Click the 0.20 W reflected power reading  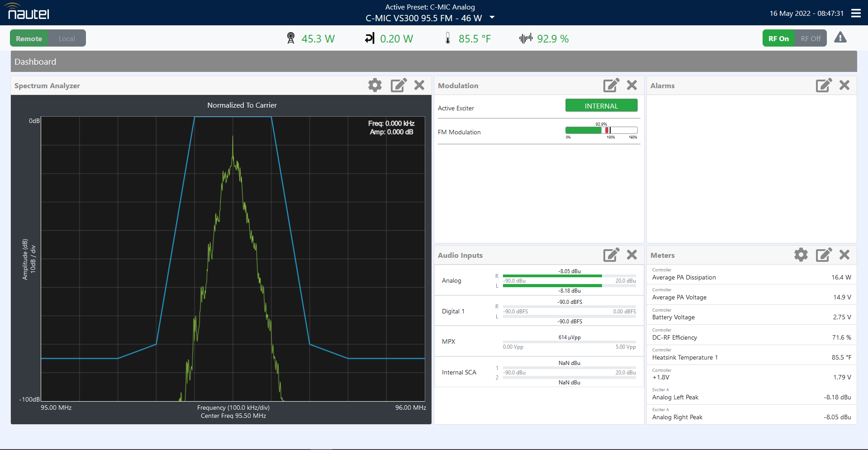(x=396, y=39)
